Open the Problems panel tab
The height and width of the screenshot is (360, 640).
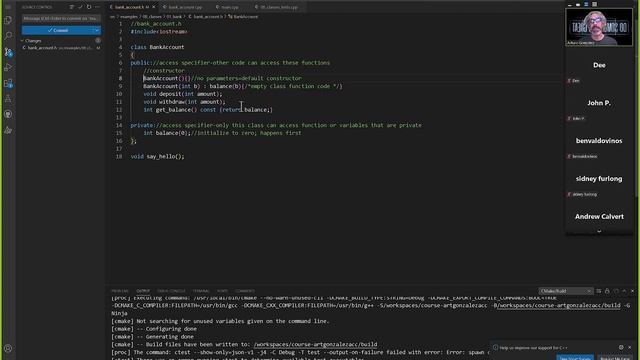(120, 291)
